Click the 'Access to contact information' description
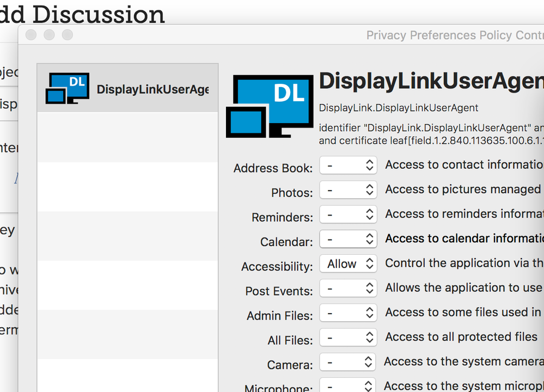The image size is (544, 392). point(464,164)
